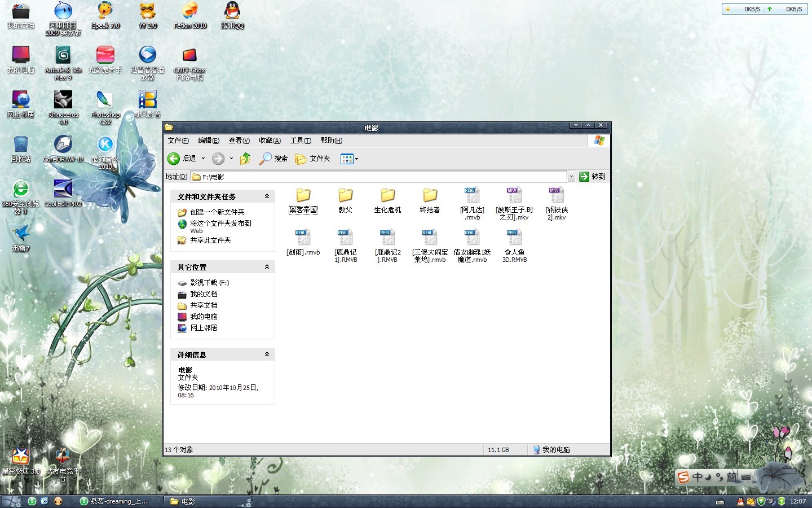Click the 转到 Go button
The image size is (812, 508).
[592, 177]
